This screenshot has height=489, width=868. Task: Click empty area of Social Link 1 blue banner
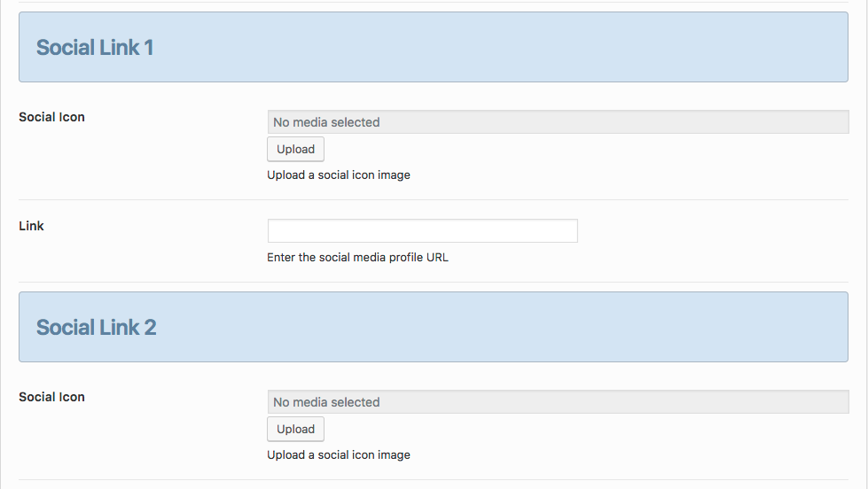tap(498, 48)
